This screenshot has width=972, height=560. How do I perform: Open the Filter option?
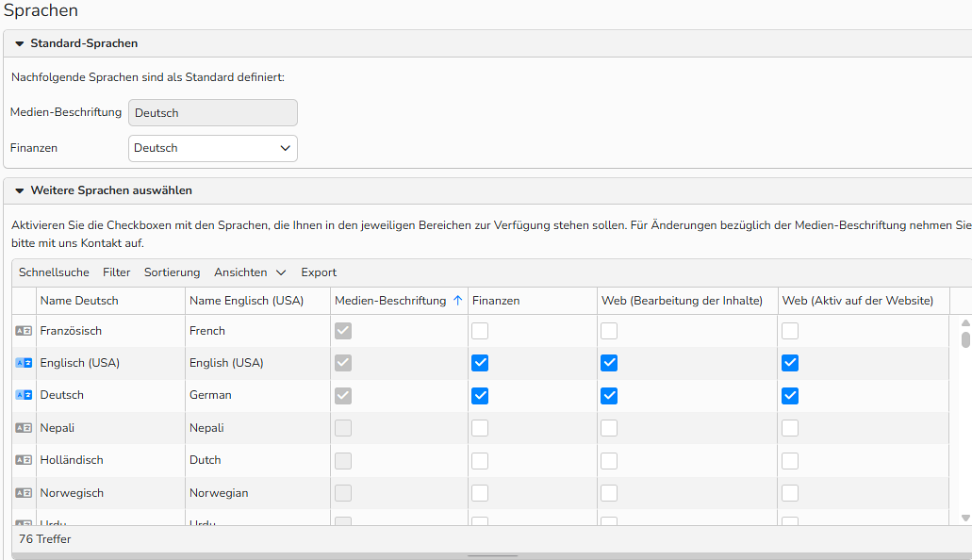click(x=117, y=272)
